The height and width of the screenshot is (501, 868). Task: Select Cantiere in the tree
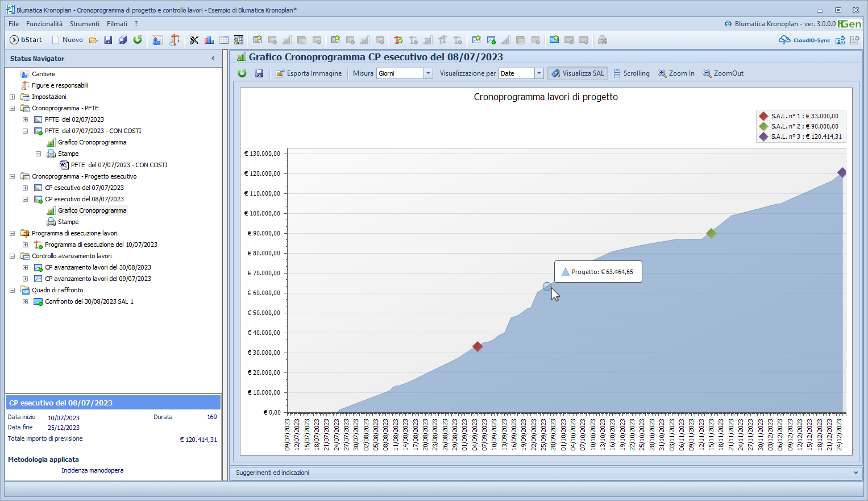pyautogui.click(x=44, y=74)
